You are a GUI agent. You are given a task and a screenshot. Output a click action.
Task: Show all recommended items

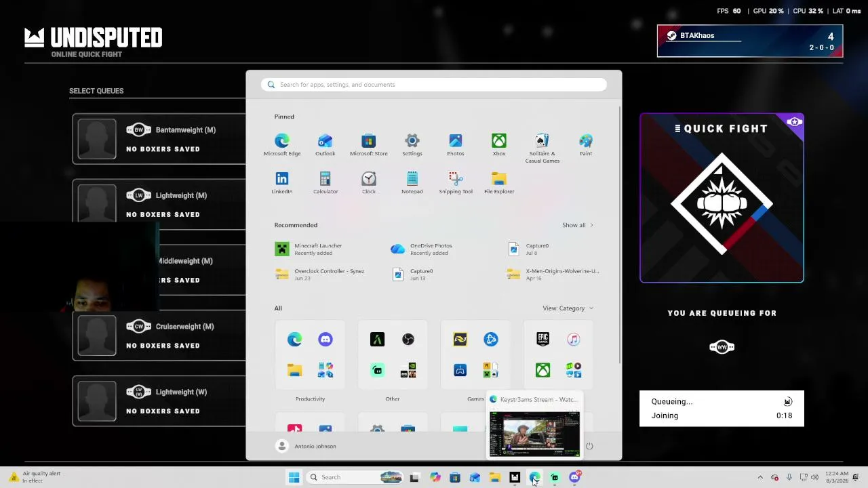tap(577, 225)
